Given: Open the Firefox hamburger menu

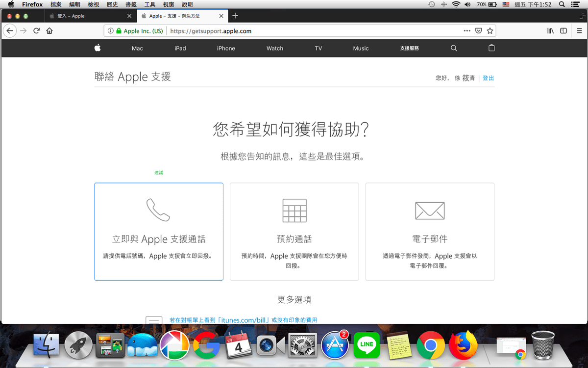Looking at the screenshot, I should pyautogui.click(x=579, y=31).
